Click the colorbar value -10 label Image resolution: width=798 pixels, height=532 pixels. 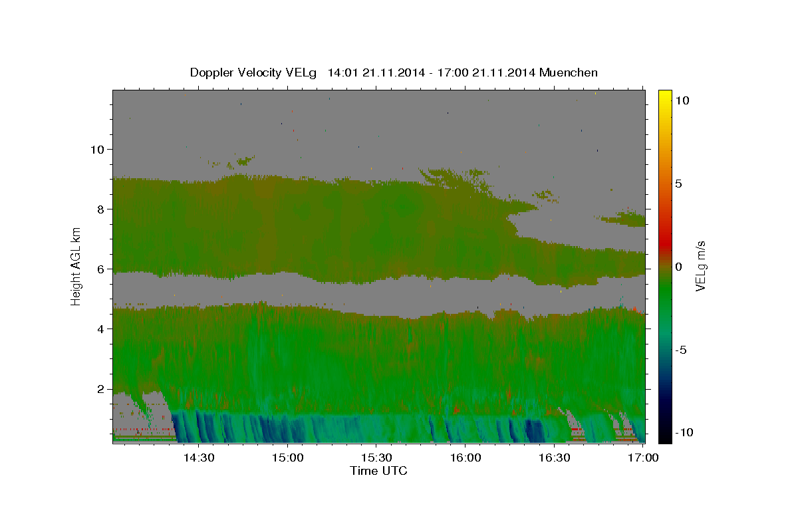pos(683,432)
